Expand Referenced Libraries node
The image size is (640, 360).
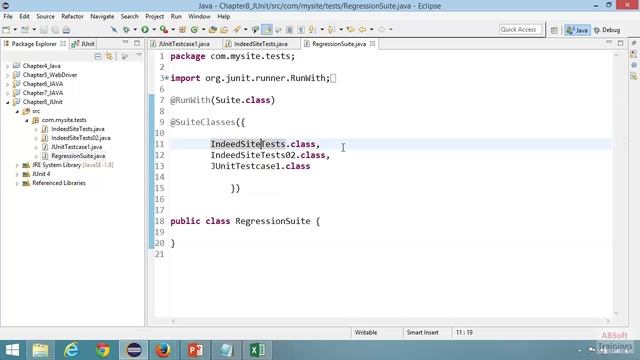tap(17, 183)
